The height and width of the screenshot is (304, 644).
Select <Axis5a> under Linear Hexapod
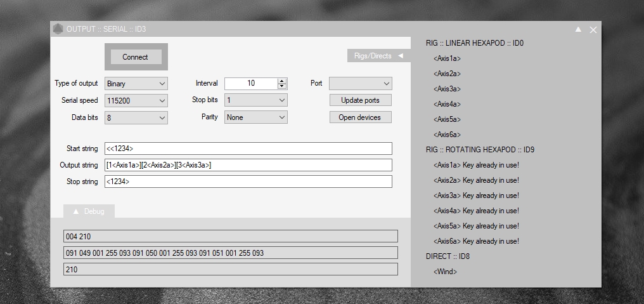pyautogui.click(x=447, y=119)
